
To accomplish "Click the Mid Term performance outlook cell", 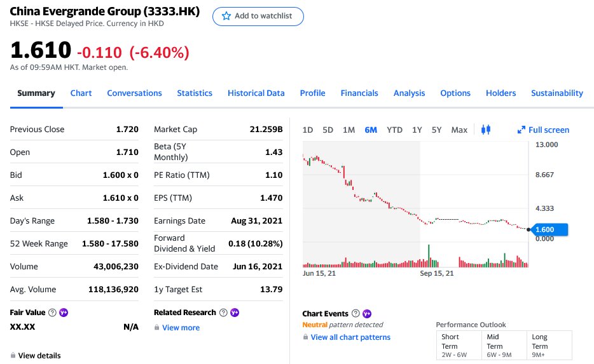I will (x=504, y=345).
